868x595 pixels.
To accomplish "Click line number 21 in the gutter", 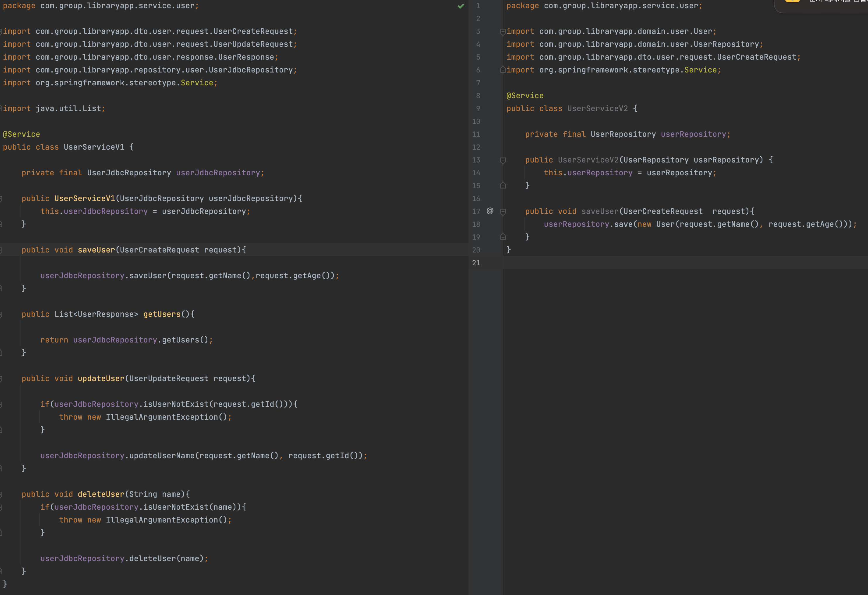I will (476, 263).
